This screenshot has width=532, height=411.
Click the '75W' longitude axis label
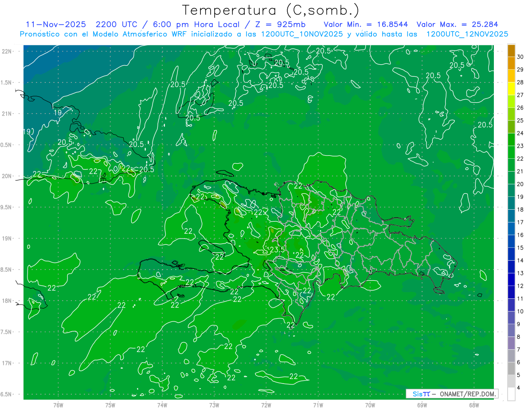110,405
